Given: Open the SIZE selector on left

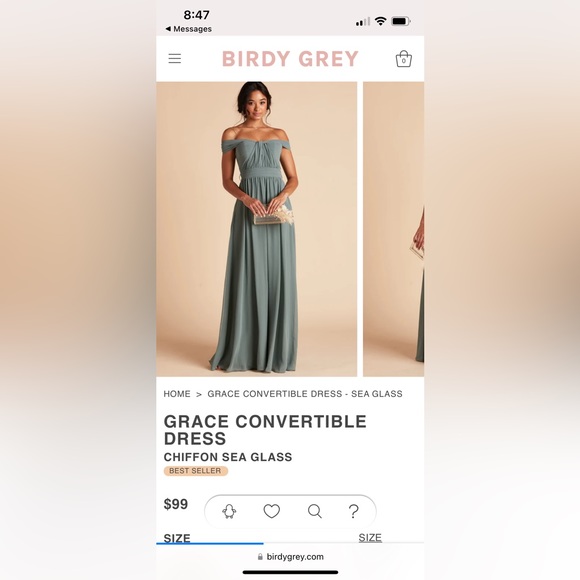Looking at the screenshot, I should (177, 538).
